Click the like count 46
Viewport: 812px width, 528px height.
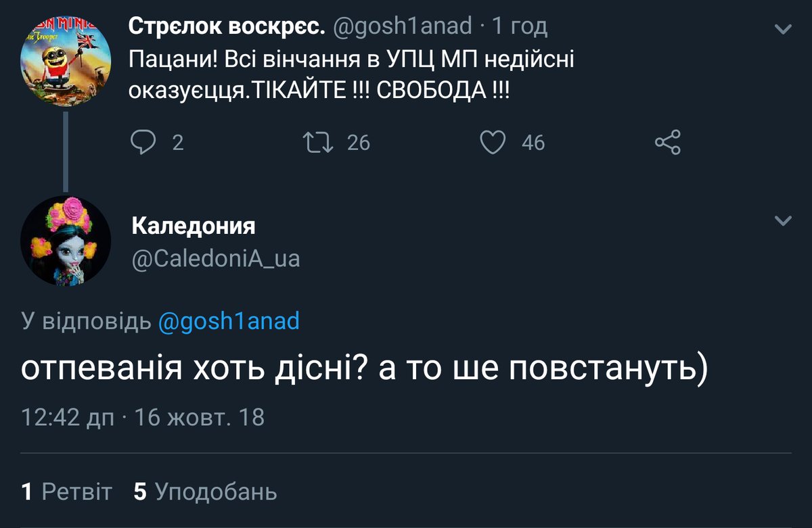[x=533, y=143]
